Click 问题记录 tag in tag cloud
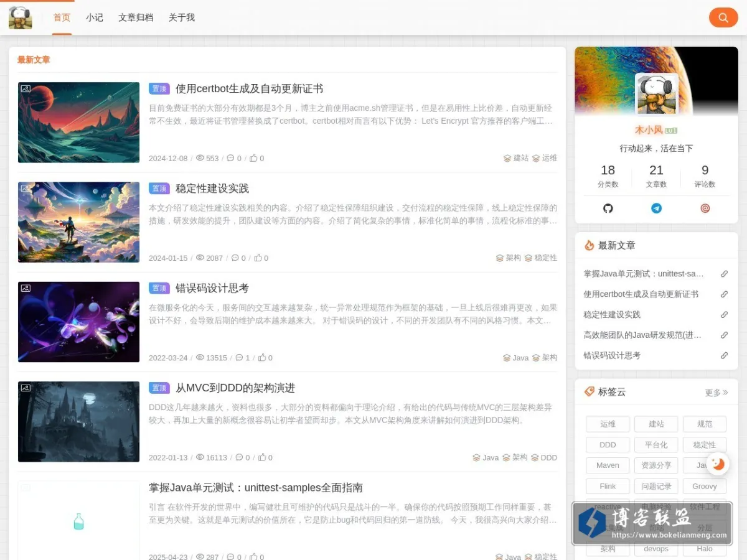This screenshot has height=560, width=747. tap(656, 487)
